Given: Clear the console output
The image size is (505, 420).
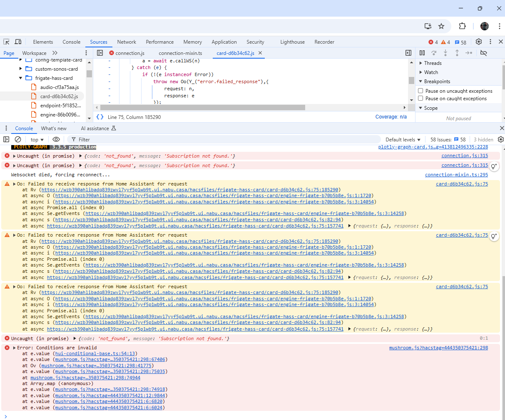Looking at the screenshot, I should click(17, 139).
